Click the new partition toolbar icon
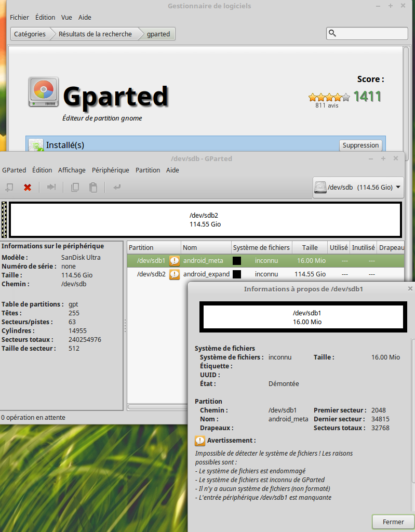Screen dimensions: 415x532 pos(9,187)
